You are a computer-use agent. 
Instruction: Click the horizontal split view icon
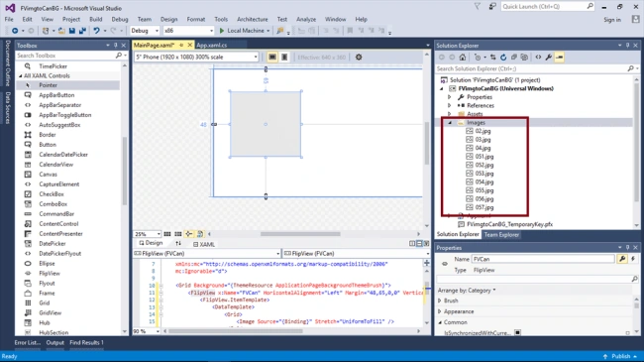[419, 244]
